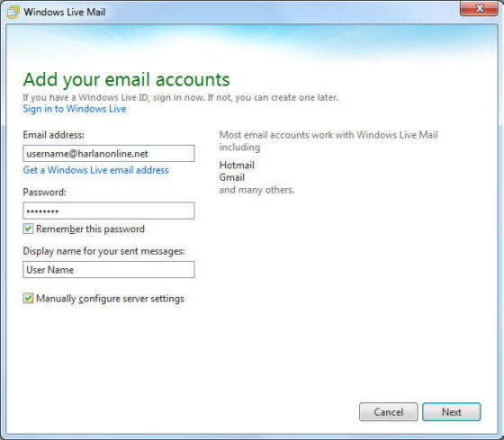The image size is (504, 440).
Task: Click the and many others text
Action: pos(256,190)
